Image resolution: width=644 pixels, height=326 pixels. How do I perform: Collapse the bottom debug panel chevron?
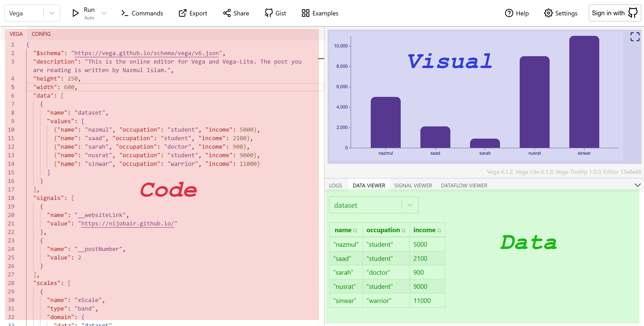(637, 185)
